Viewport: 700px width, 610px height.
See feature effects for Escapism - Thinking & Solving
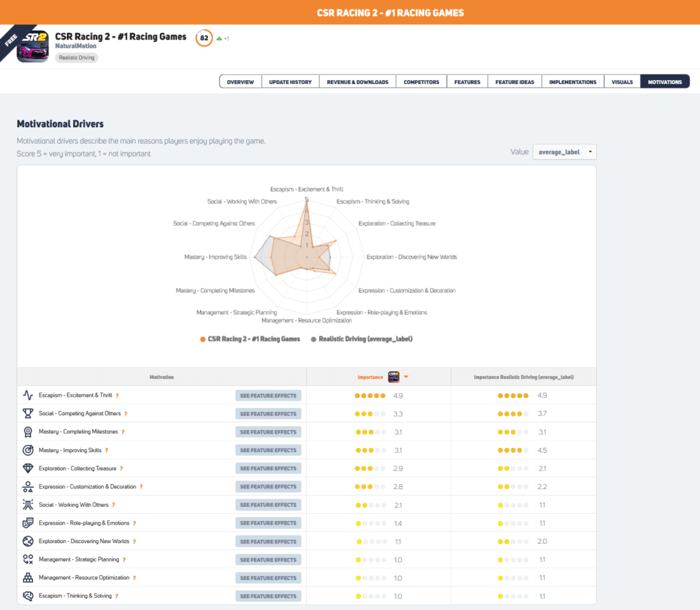[268, 596]
